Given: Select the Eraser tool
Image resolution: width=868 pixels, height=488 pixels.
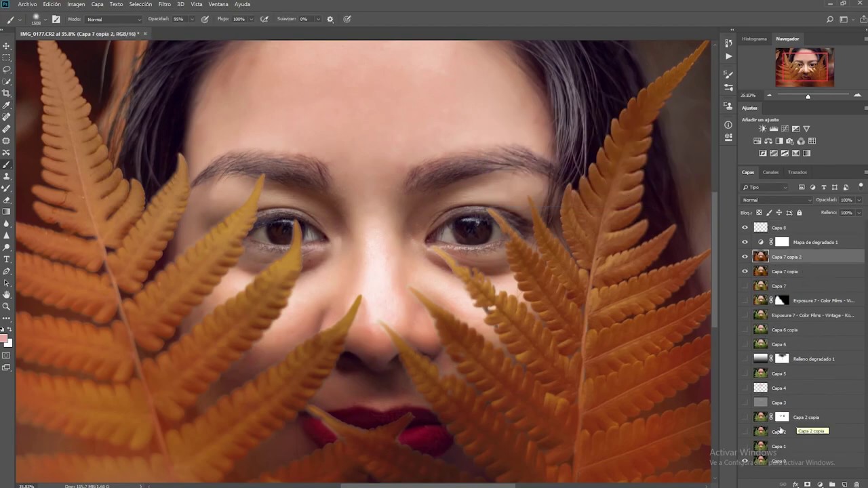Looking at the screenshot, I should coord(7,200).
